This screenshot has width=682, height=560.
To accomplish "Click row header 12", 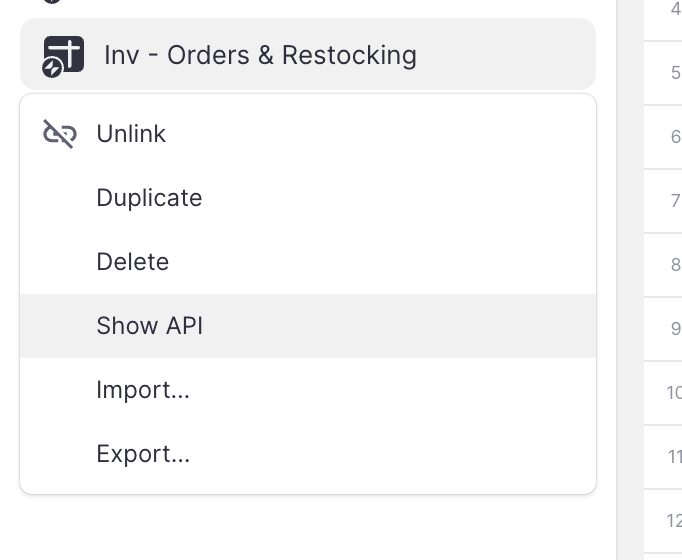I will tap(674, 521).
